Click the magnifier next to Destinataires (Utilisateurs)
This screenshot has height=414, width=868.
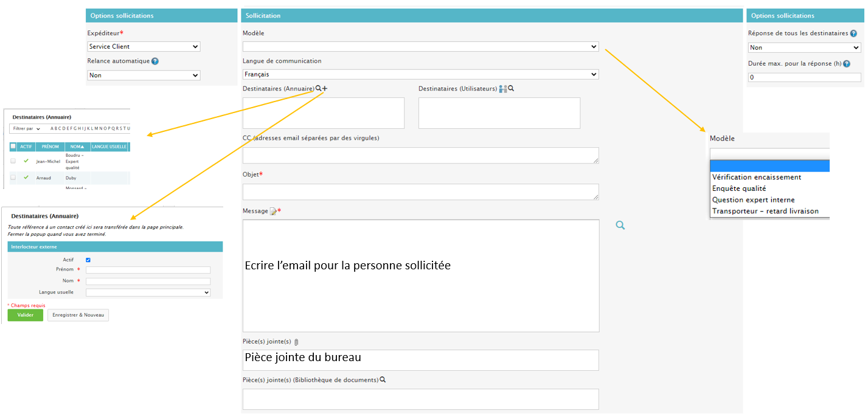(511, 89)
